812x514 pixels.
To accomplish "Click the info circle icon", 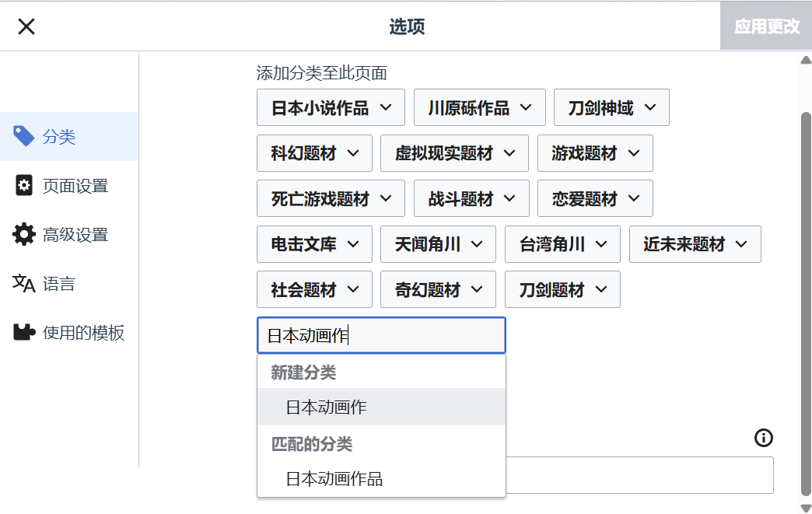I will coord(764,438).
